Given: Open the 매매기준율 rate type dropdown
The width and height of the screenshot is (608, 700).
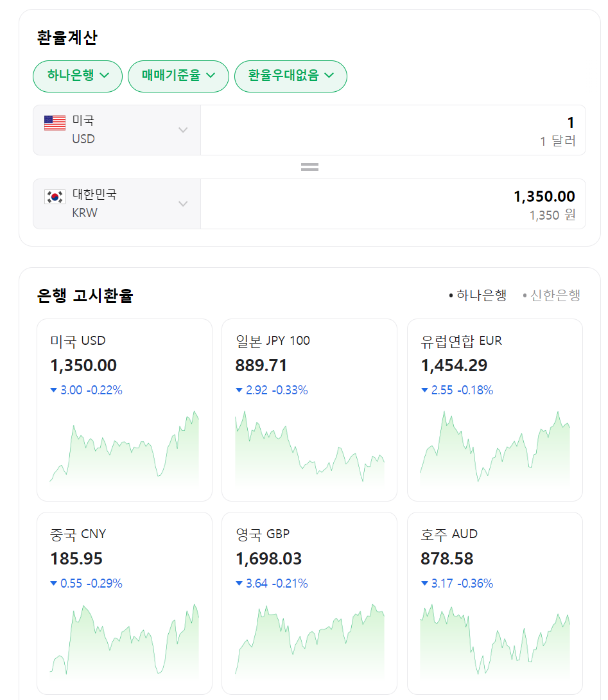Looking at the screenshot, I should [178, 76].
